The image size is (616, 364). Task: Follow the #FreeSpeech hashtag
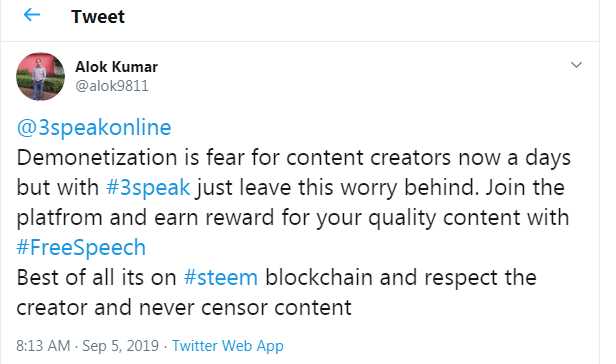tap(81, 247)
